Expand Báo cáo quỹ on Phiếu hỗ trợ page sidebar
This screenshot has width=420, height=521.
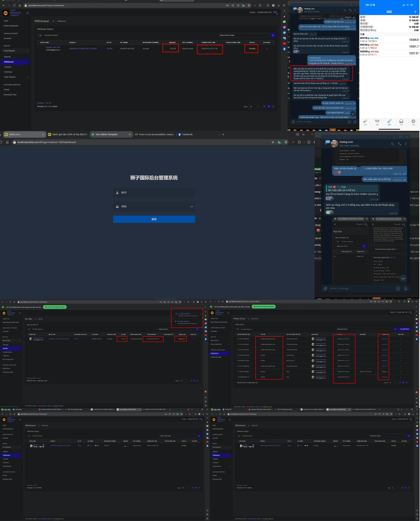click(x=220, y=340)
